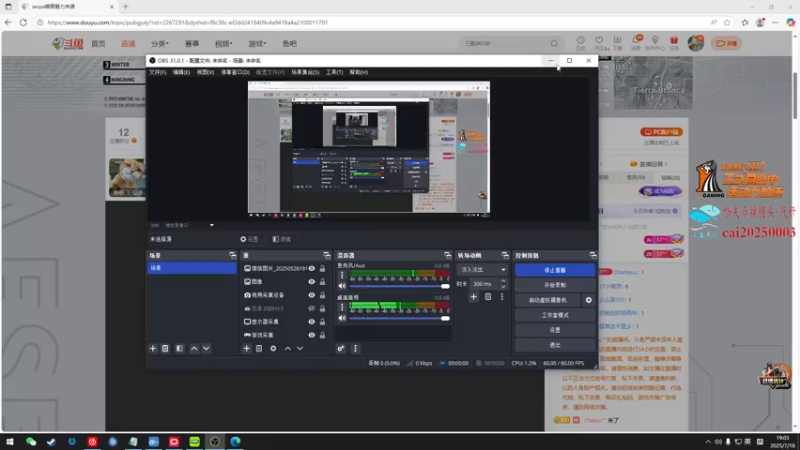Unlock the 视频采集设备 source
Screen dimensions: 800x450
pyautogui.click(x=322, y=295)
